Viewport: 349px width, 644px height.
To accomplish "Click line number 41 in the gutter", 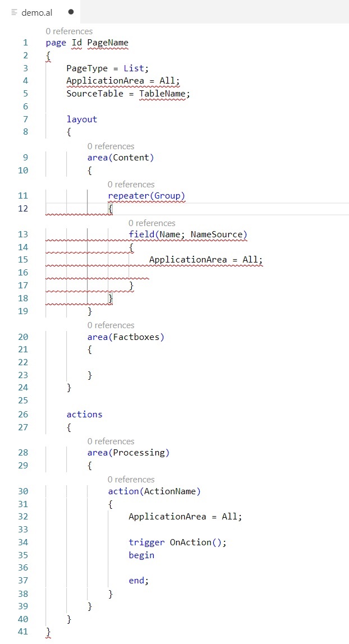I will click(22, 632).
